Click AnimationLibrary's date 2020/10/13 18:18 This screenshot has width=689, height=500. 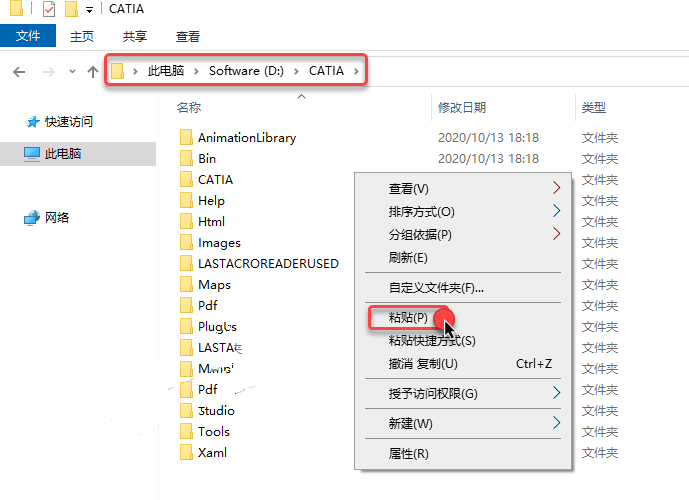[488, 138]
